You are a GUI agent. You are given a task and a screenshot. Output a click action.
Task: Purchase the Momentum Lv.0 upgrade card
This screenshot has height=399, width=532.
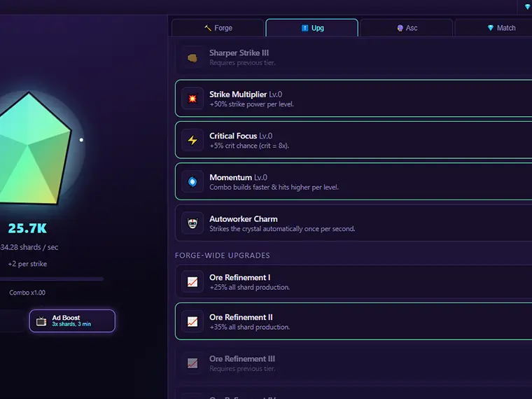tap(353, 181)
